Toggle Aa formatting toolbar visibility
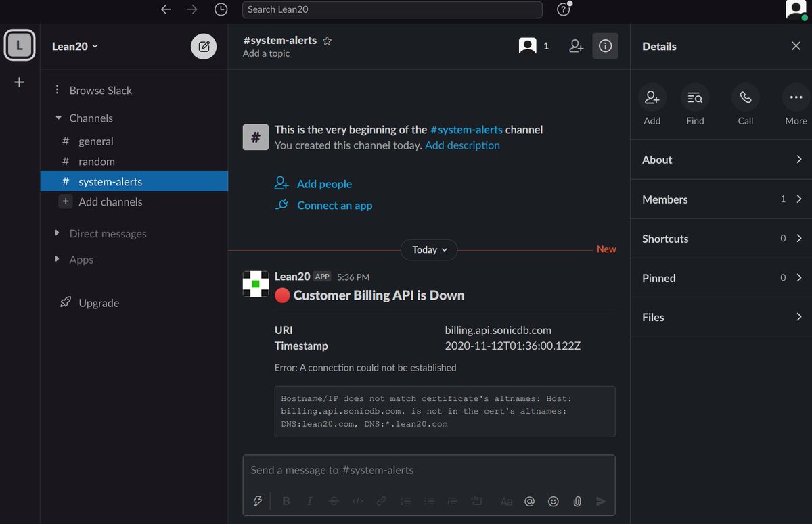812x524 pixels. pos(506,501)
